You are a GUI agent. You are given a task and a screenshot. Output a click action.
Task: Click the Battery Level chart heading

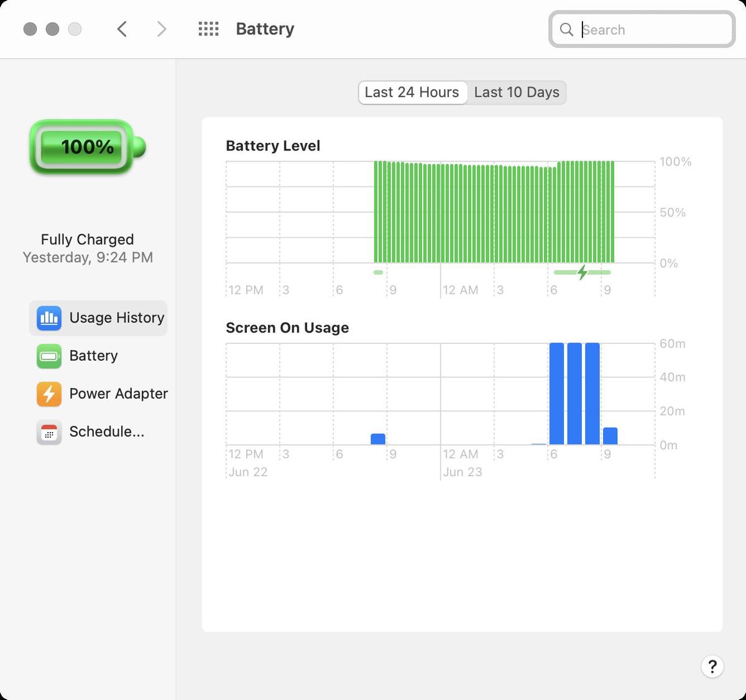click(x=273, y=145)
